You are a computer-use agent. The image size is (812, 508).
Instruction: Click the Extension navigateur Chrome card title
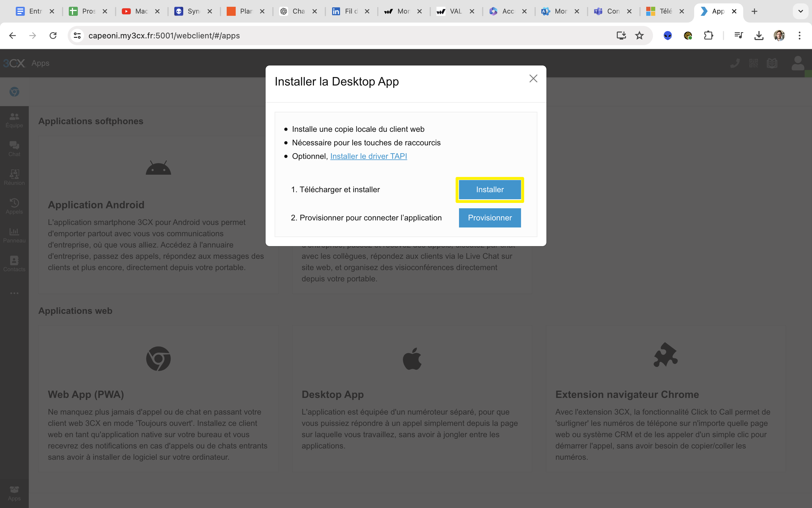(627, 395)
